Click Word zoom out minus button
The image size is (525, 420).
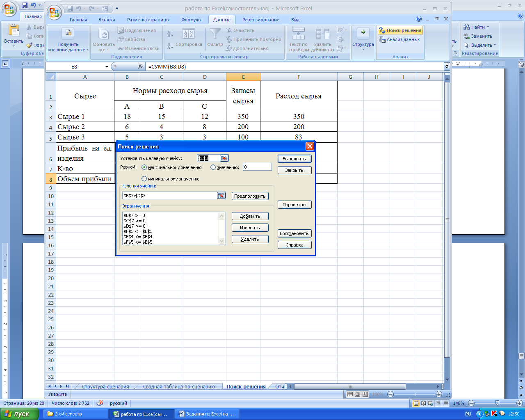471,403
